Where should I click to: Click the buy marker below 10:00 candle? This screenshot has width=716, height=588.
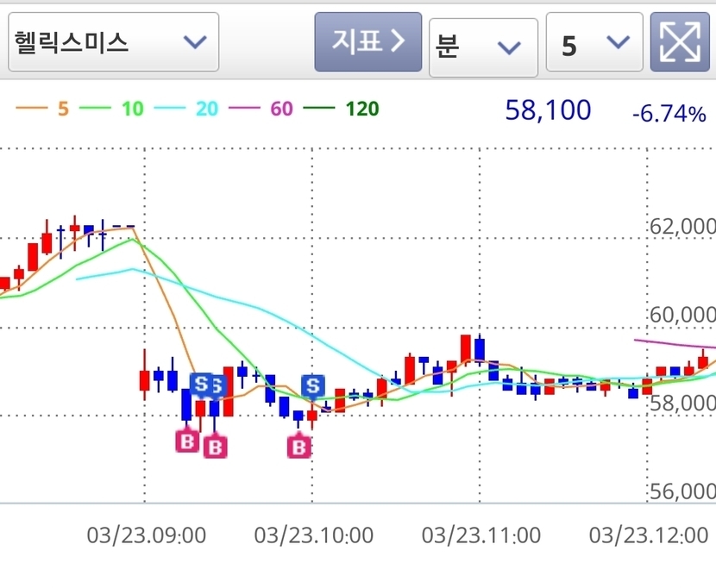[299, 447]
